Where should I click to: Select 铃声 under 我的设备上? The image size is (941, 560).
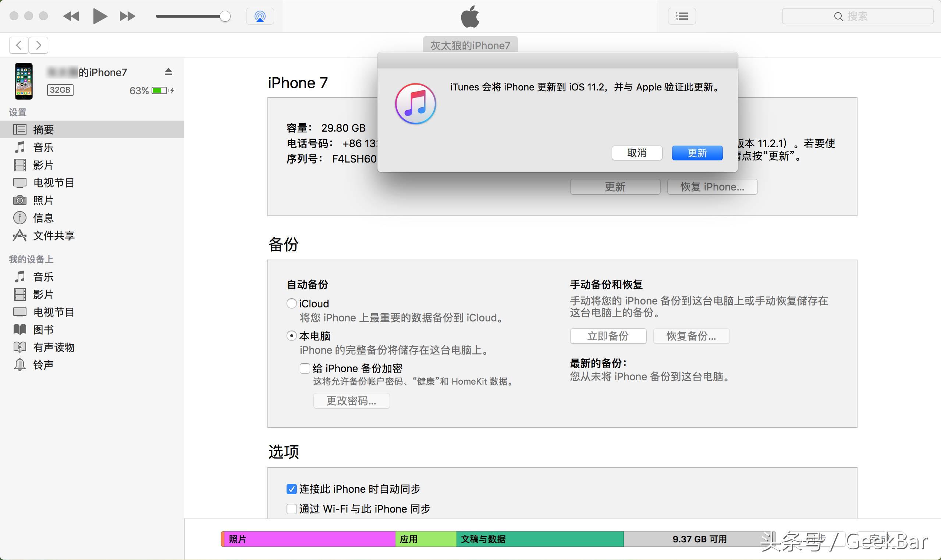[x=43, y=364]
